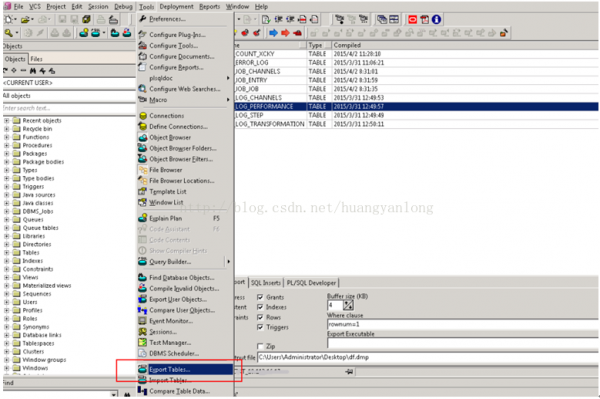
Task: Open the Files tab in Objects panel
Action: (x=36, y=59)
